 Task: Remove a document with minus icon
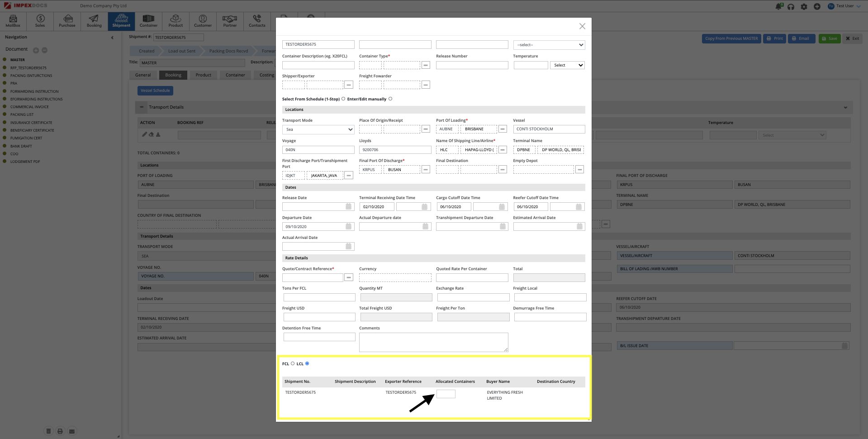coord(44,50)
